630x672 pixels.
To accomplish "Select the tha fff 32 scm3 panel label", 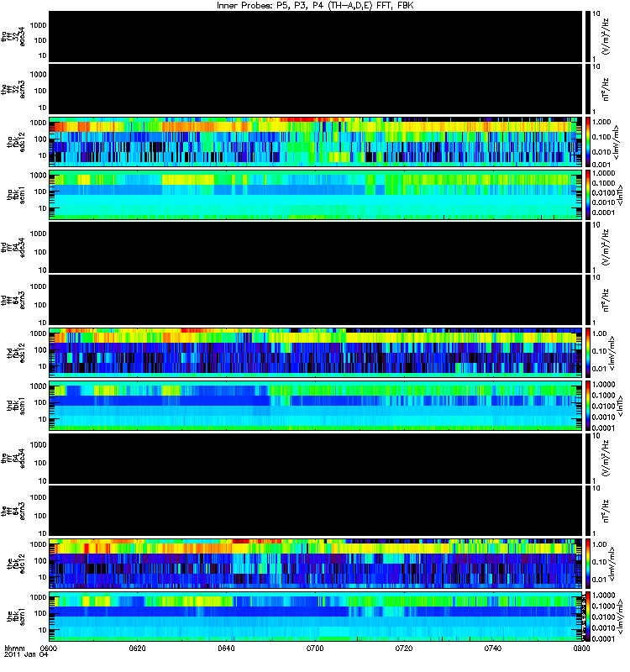I will coord(13,90).
